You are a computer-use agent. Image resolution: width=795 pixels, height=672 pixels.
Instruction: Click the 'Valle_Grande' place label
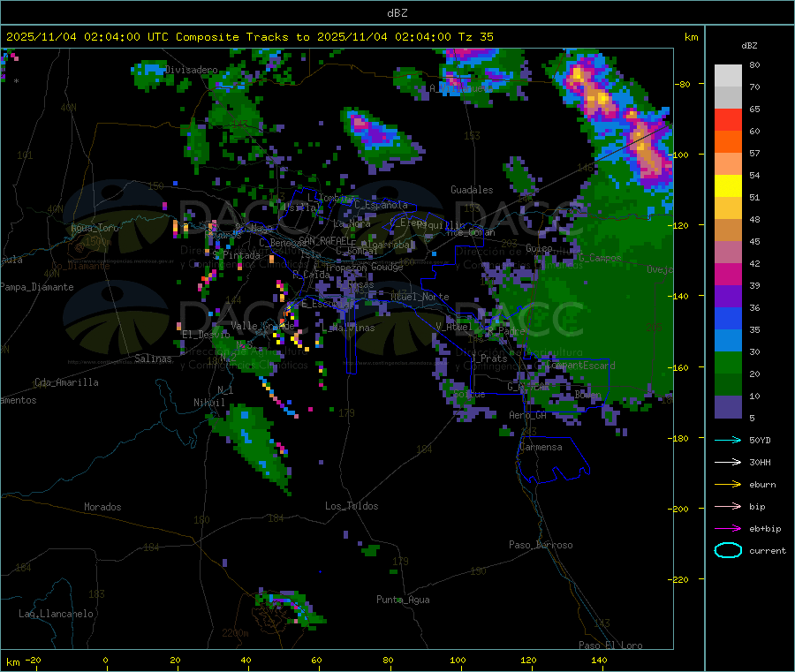click(x=262, y=325)
